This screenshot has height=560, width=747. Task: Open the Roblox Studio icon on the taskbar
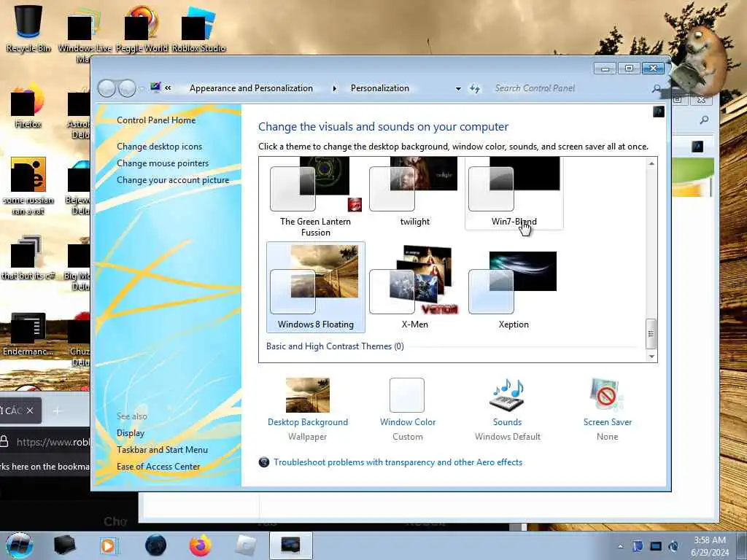[247, 545]
